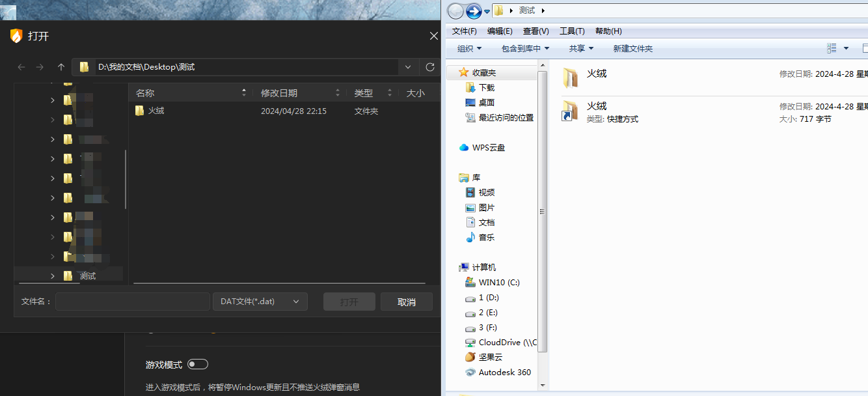This screenshot has width=868, height=396.
Task: Open the 文档 library
Action: click(x=487, y=223)
